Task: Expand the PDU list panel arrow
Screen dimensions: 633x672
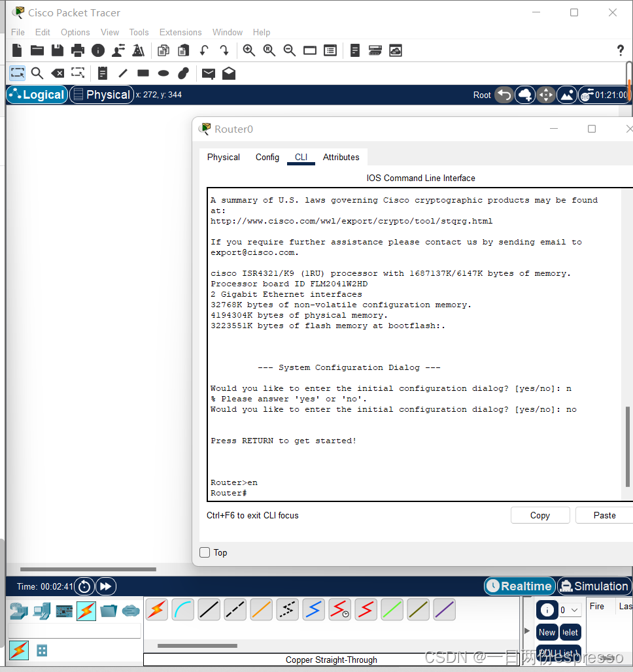Action: [x=527, y=631]
